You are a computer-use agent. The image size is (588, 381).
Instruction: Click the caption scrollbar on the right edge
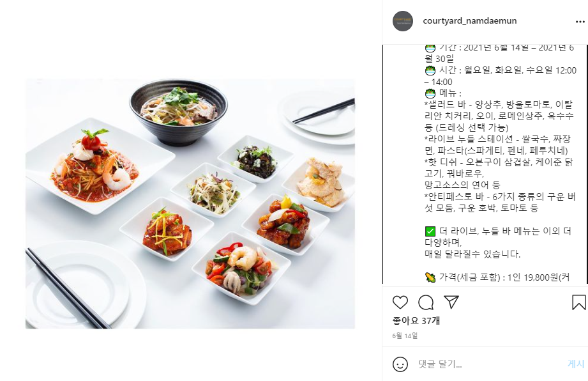(586, 164)
